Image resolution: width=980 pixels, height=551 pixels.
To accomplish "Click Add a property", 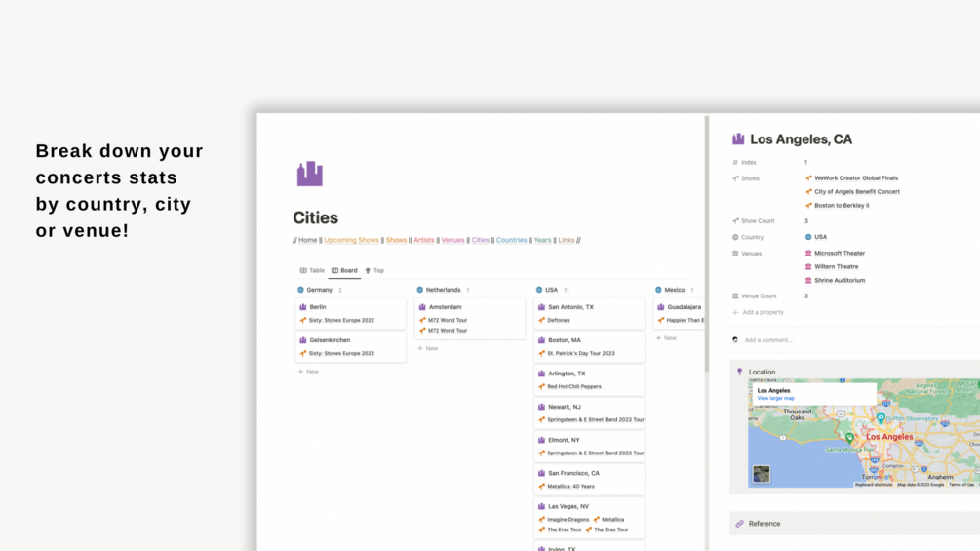I will click(758, 312).
